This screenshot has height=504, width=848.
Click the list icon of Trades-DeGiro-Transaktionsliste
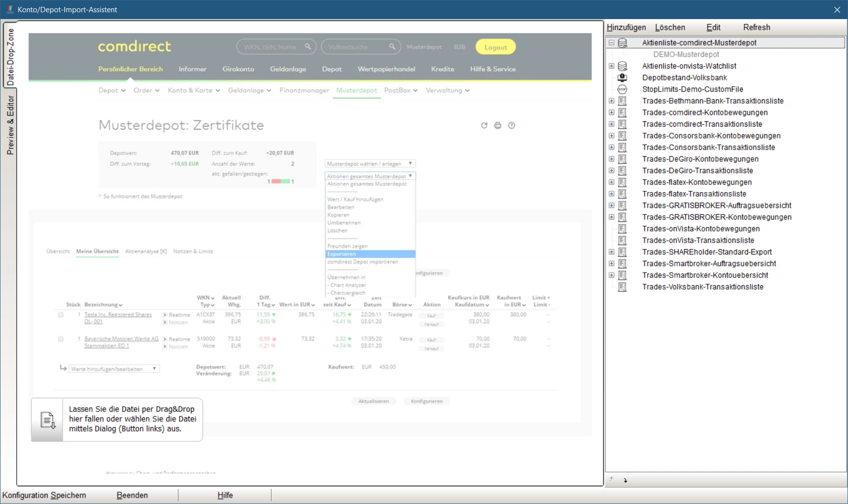622,171
